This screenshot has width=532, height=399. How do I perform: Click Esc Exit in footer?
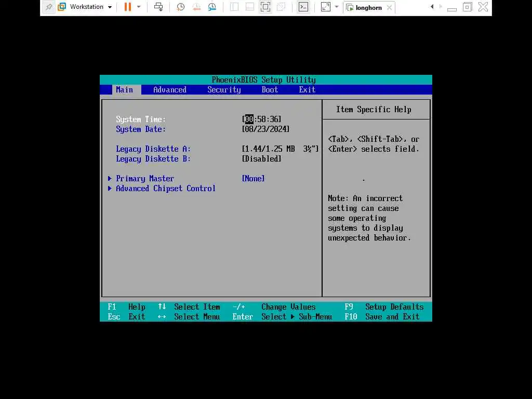coord(126,316)
